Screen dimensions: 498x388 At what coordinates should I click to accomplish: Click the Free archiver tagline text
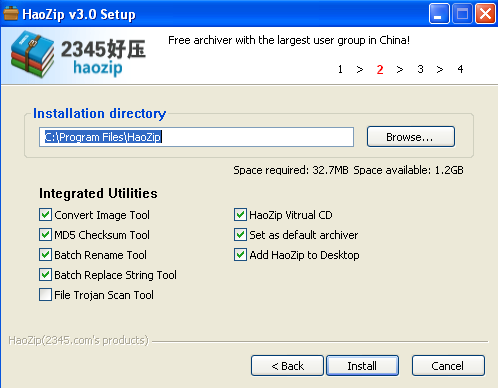[x=289, y=40]
